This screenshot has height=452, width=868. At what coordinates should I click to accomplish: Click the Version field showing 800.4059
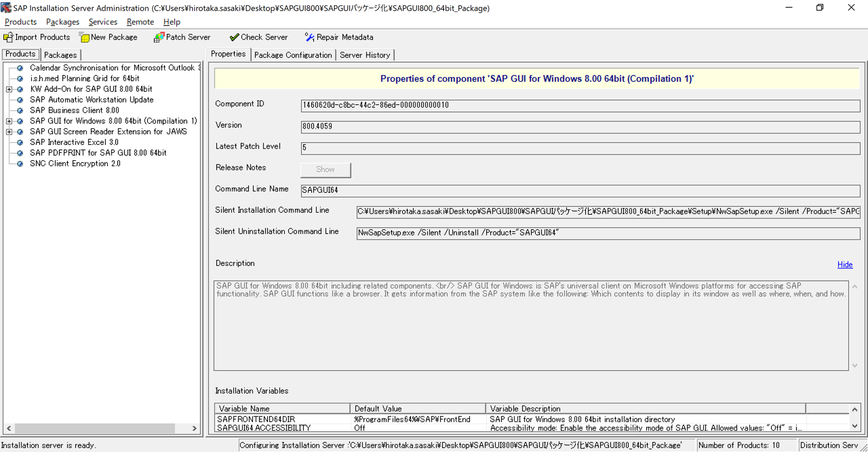pyautogui.click(x=580, y=127)
